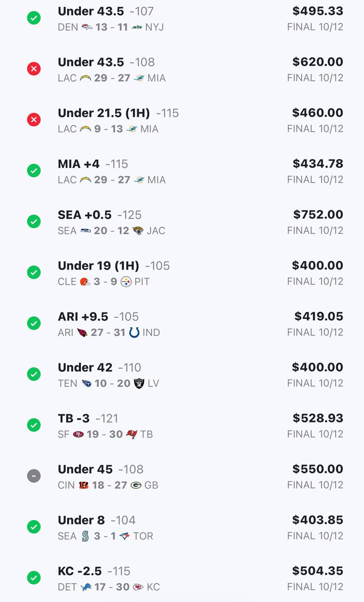Tap the Tampa Bay Buccaneers logo
The height and width of the screenshot is (602, 364).
click(x=132, y=435)
